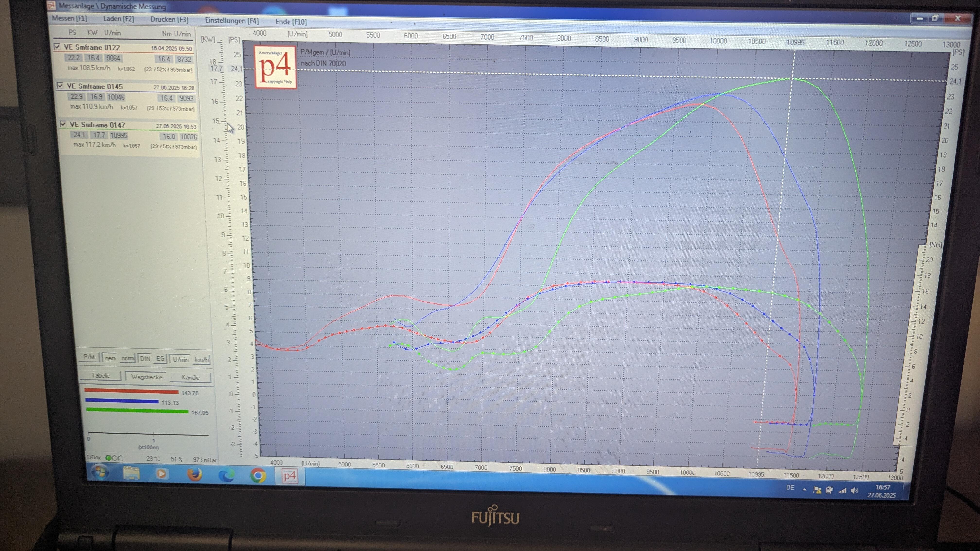Click Ende [F10] menu item
Image resolution: width=980 pixels, height=551 pixels.
(291, 22)
